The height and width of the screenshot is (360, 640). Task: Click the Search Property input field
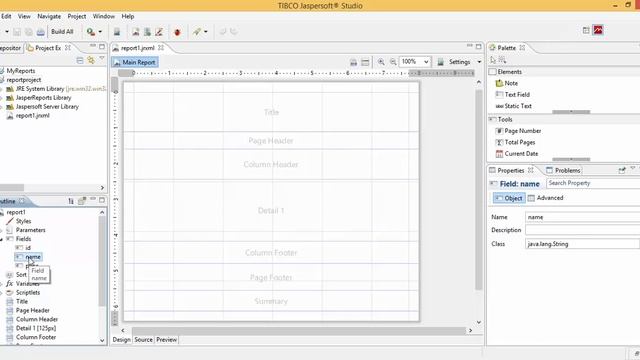593,183
